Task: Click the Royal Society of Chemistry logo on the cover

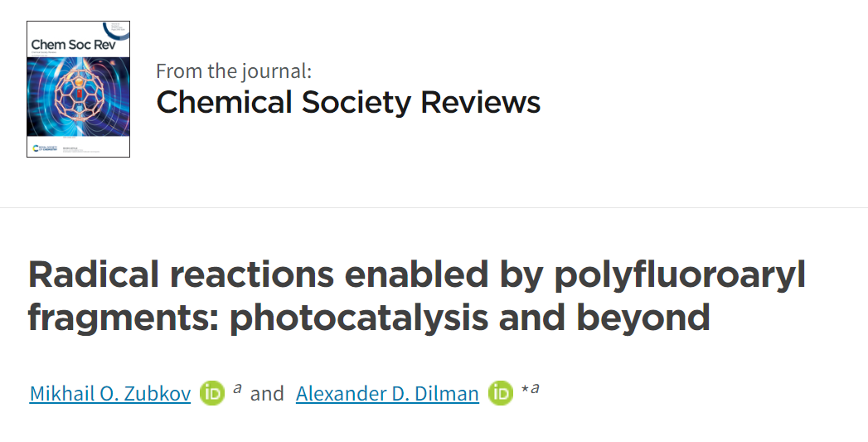Action: (x=46, y=148)
